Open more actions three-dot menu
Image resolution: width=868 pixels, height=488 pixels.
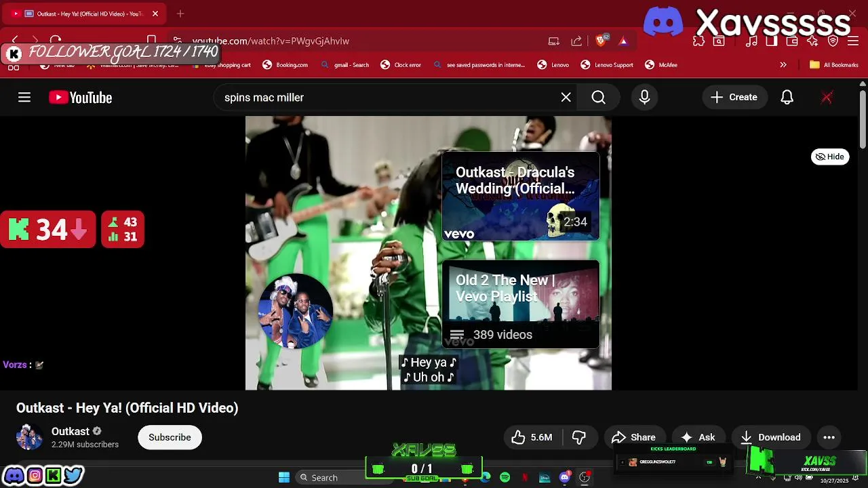pyautogui.click(x=829, y=437)
